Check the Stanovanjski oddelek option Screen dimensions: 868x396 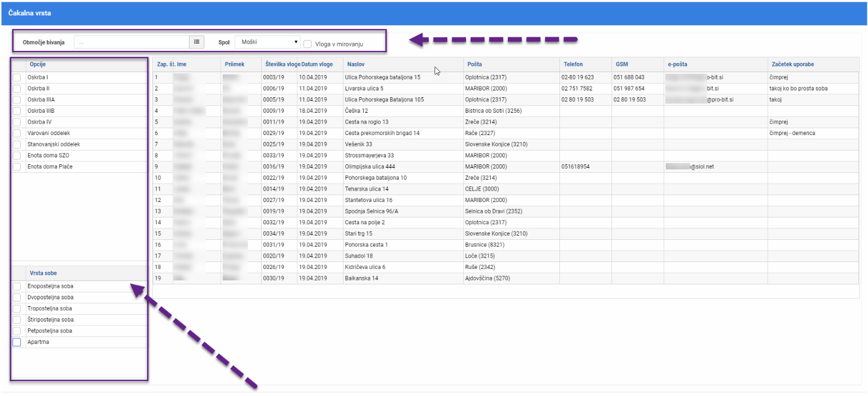[17, 144]
